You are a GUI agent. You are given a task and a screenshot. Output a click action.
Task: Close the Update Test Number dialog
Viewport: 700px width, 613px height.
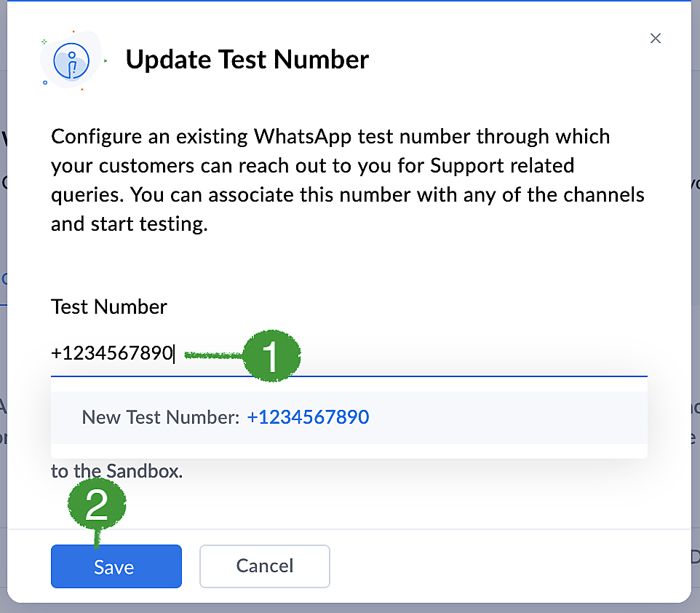[656, 39]
